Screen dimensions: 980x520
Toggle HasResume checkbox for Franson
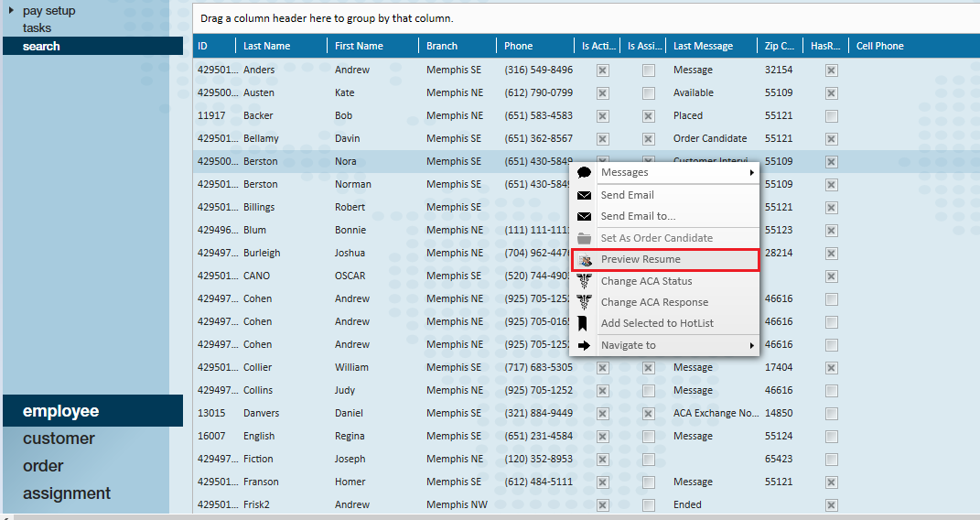point(831,482)
